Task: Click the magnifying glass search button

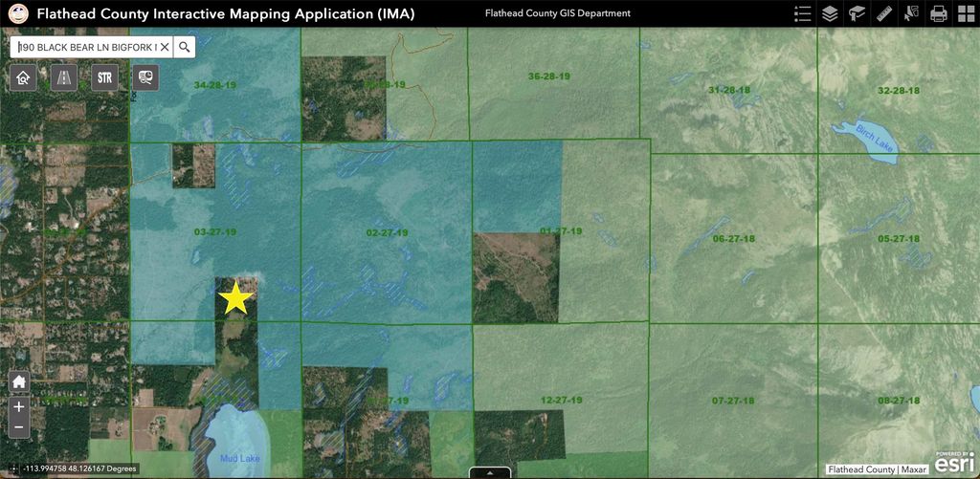Action: click(x=185, y=47)
